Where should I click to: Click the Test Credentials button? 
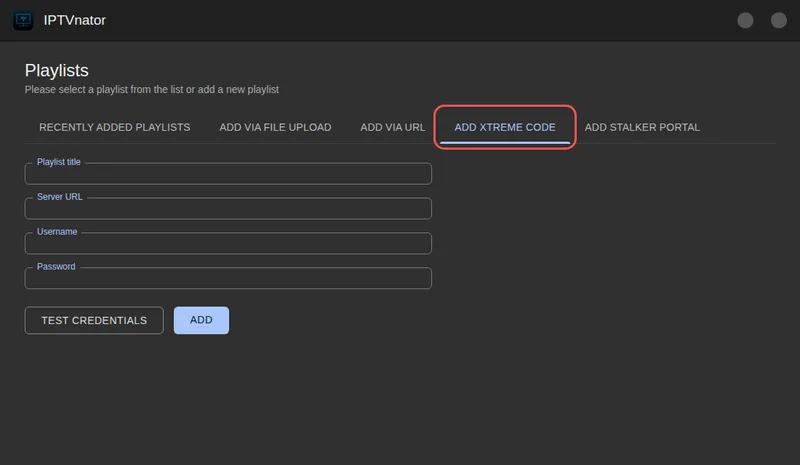pyautogui.click(x=94, y=321)
